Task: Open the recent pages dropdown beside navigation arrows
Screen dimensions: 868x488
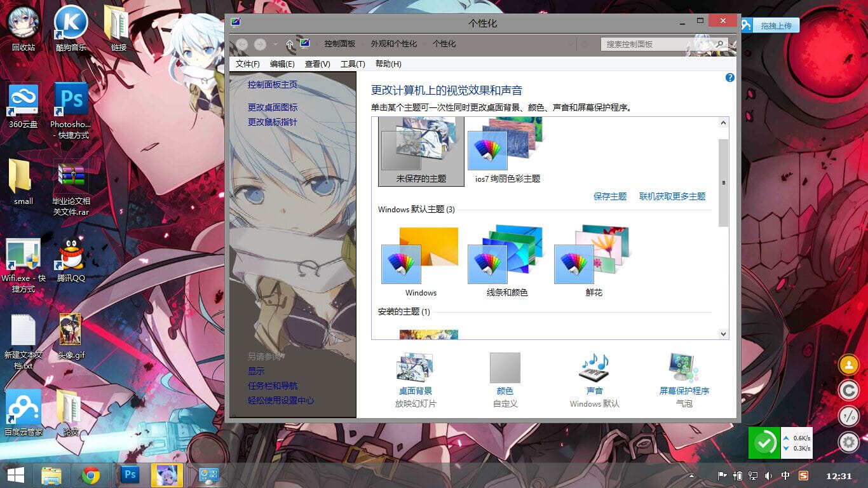Action: [275, 44]
